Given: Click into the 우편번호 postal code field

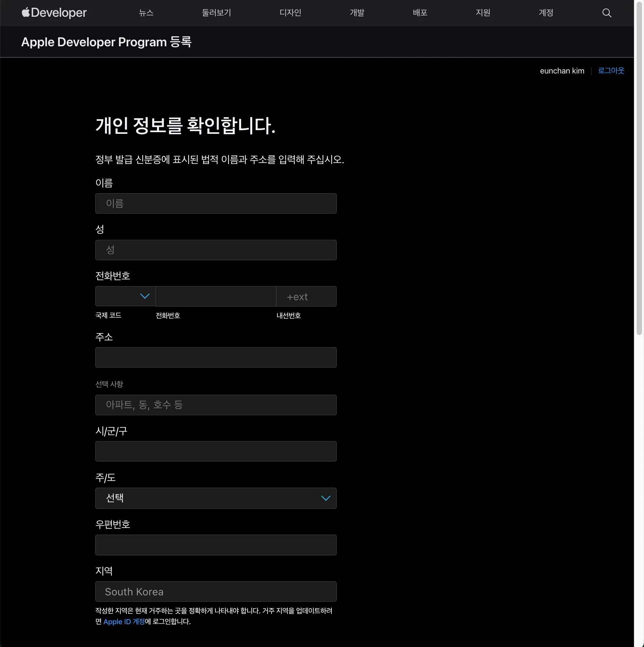Looking at the screenshot, I should [x=216, y=545].
